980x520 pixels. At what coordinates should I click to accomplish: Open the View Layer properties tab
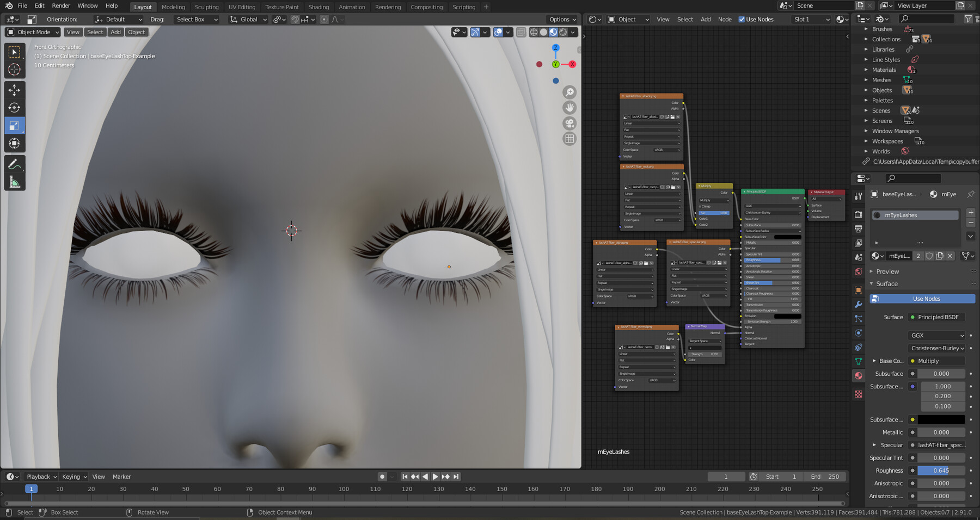point(859,243)
